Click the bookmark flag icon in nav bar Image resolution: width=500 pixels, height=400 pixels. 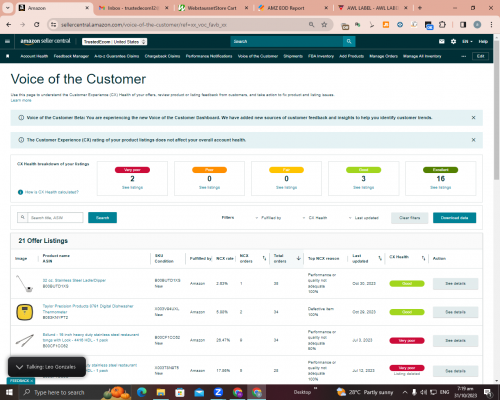coord(8,56)
